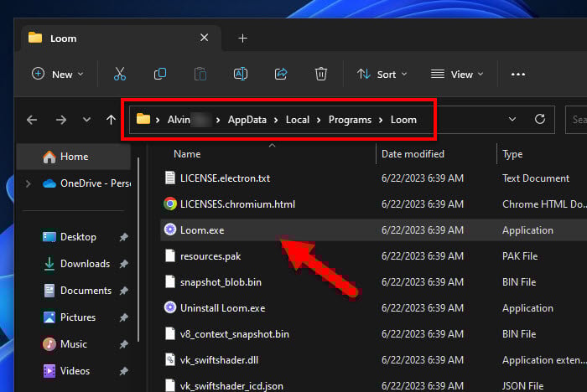This screenshot has width=587, height=392.
Task: Navigate to Local in breadcrumb
Action: point(298,120)
